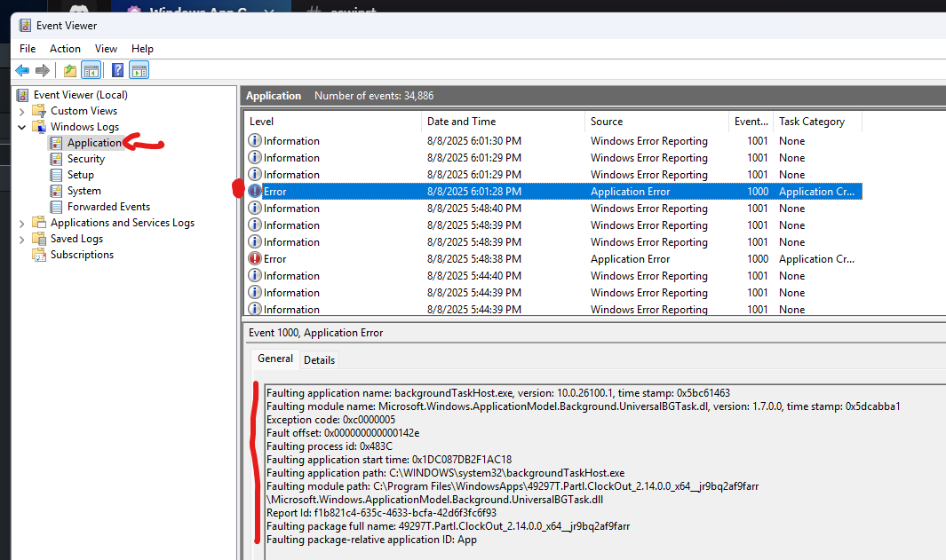Click the blue Help question mark icon

tap(117, 70)
